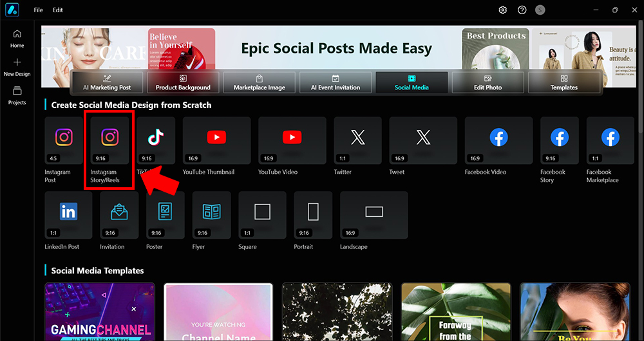Select the Twitter 1:1 preset
This screenshot has width=644, height=341.
pos(357,140)
